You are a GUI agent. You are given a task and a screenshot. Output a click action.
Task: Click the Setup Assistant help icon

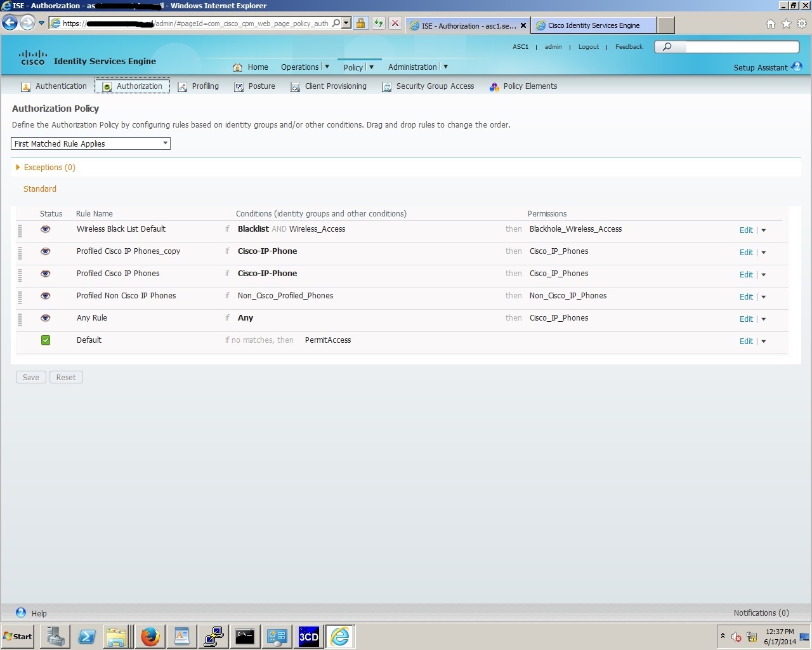pos(797,67)
